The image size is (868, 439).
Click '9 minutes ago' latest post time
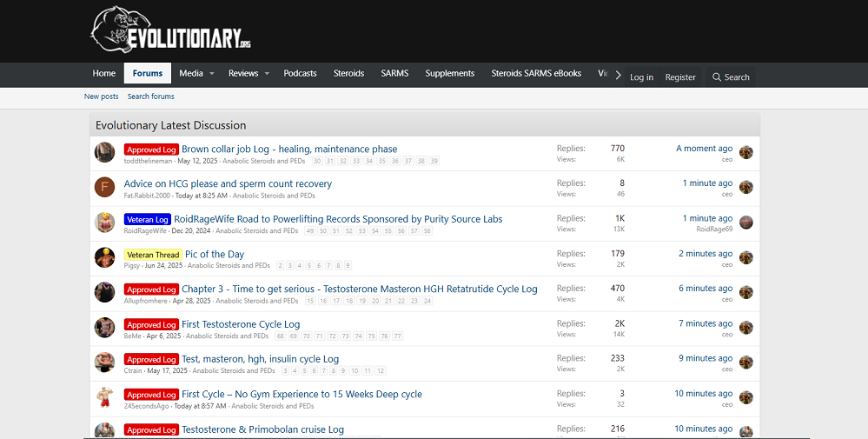(706, 358)
